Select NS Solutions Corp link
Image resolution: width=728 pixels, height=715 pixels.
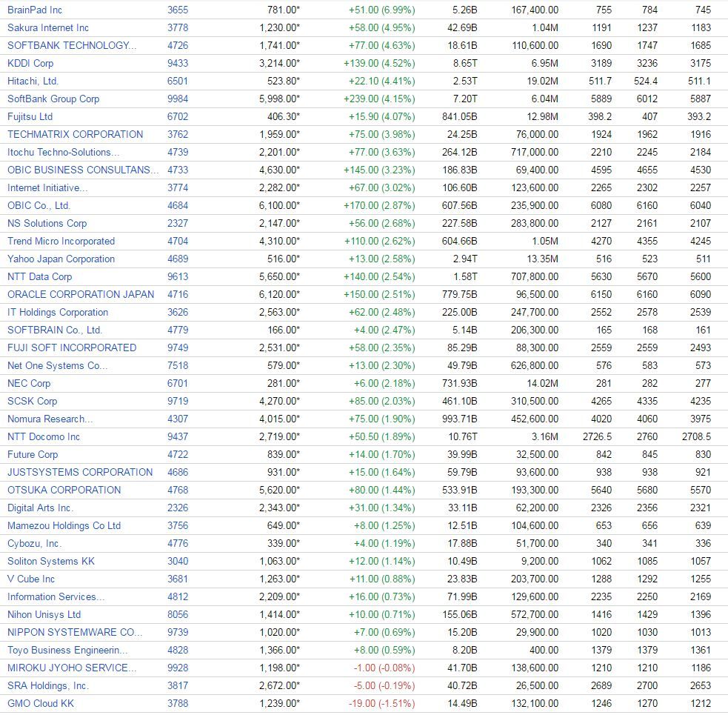click(x=47, y=224)
